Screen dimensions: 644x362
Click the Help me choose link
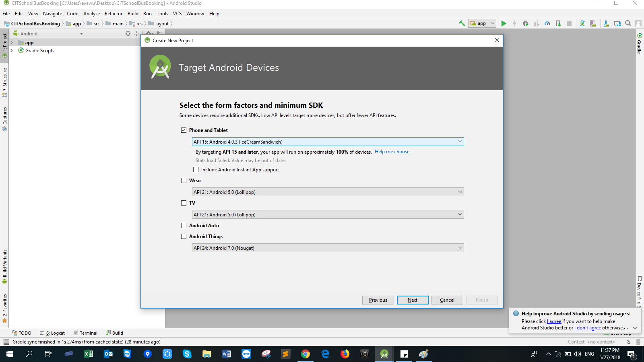pyautogui.click(x=392, y=152)
